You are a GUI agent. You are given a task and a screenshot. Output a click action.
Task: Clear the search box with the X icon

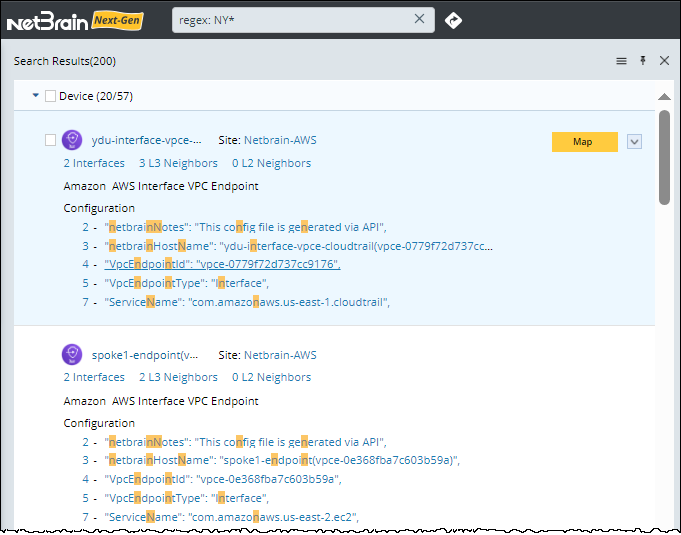(x=419, y=19)
